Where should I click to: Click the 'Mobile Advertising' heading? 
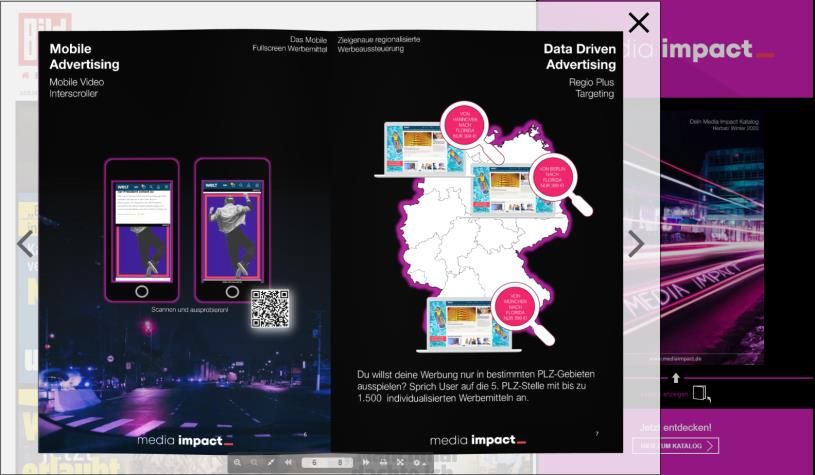click(84, 57)
